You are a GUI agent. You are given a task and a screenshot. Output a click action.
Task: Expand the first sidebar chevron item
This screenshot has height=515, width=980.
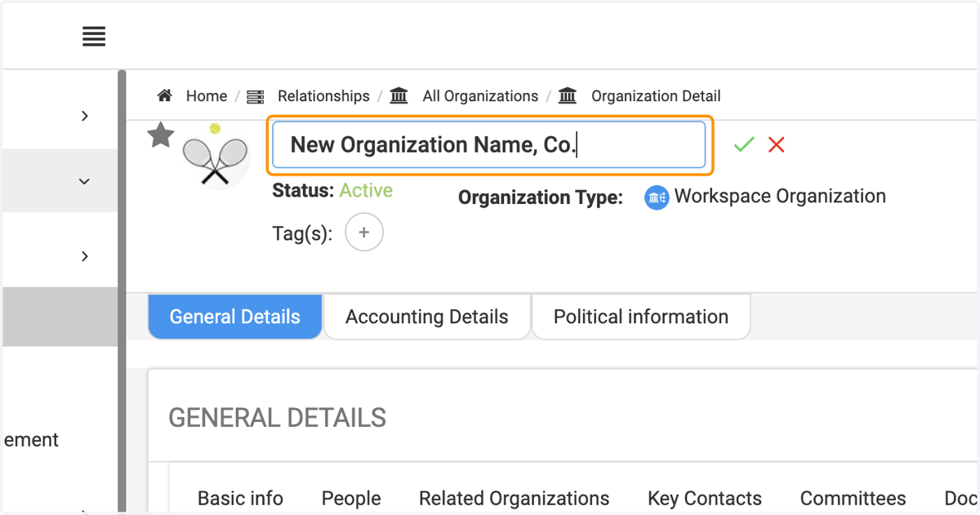(84, 117)
